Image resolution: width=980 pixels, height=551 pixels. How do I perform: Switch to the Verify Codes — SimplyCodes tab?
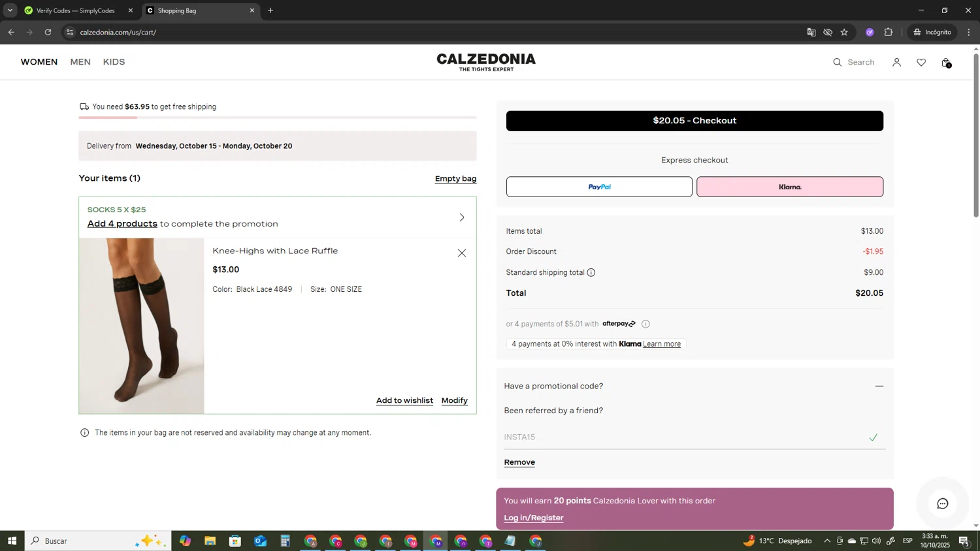pos(74,10)
